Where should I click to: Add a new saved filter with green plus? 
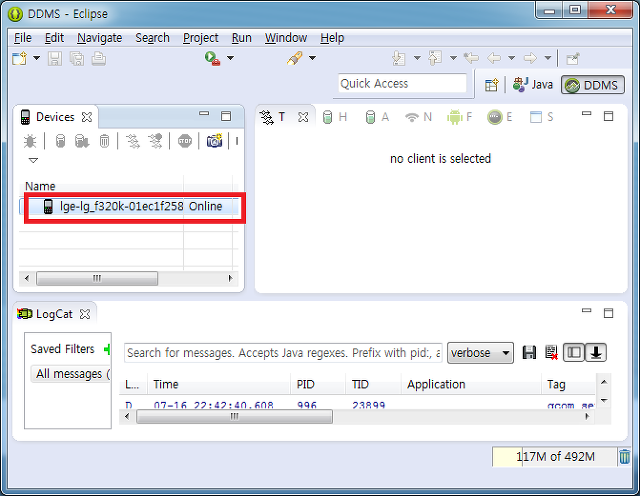tap(107, 349)
